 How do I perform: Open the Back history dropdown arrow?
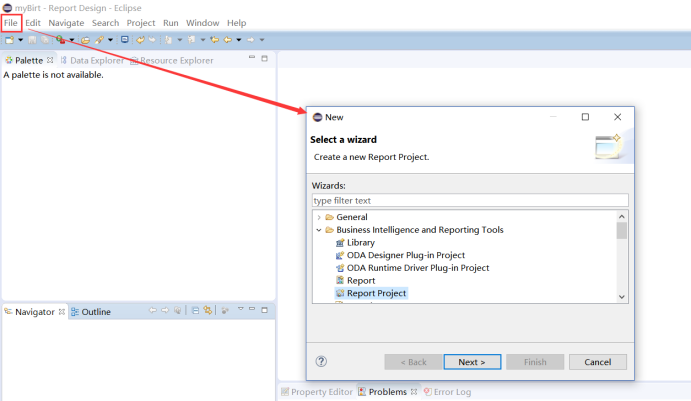click(x=239, y=40)
